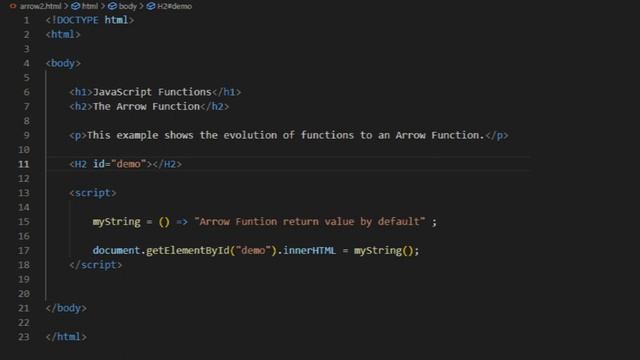Click the arrow => operator on line 15
The width and height of the screenshot is (640, 360).
pos(182,222)
